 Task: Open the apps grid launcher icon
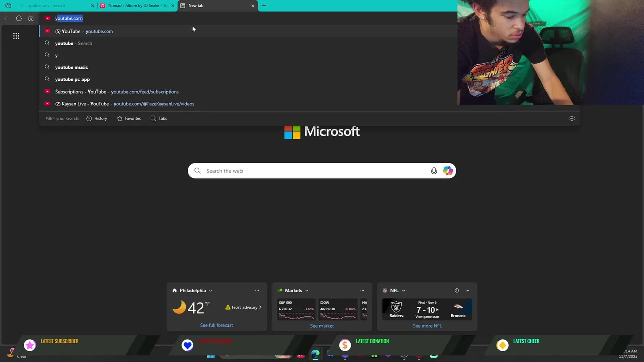pyautogui.click(x=16, y=36)
